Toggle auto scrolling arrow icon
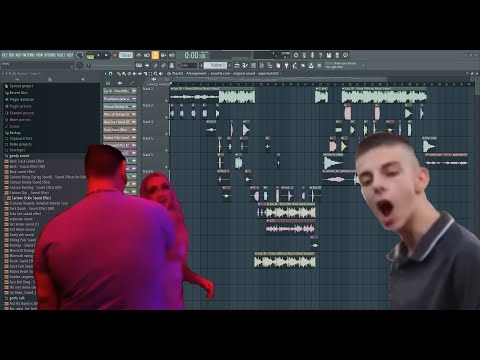Viewport: 480px width, 360px height. click(x=147, y=65)
